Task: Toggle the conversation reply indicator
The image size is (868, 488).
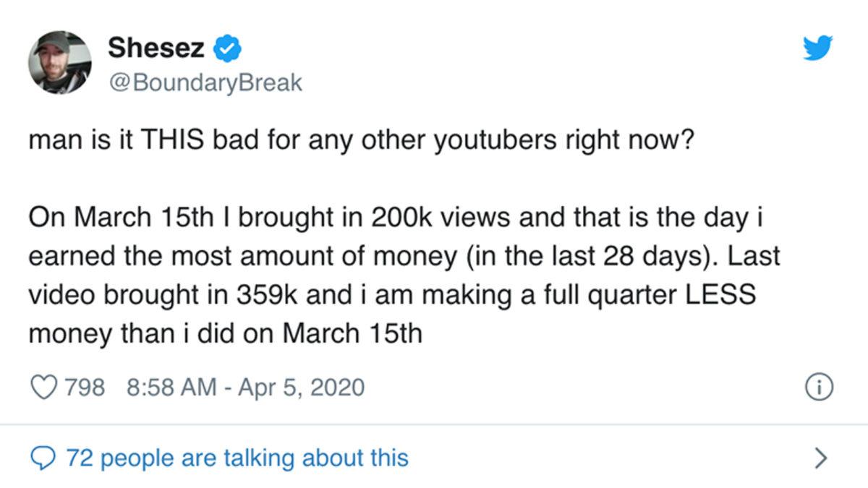Action: click(x=44, y=457)
